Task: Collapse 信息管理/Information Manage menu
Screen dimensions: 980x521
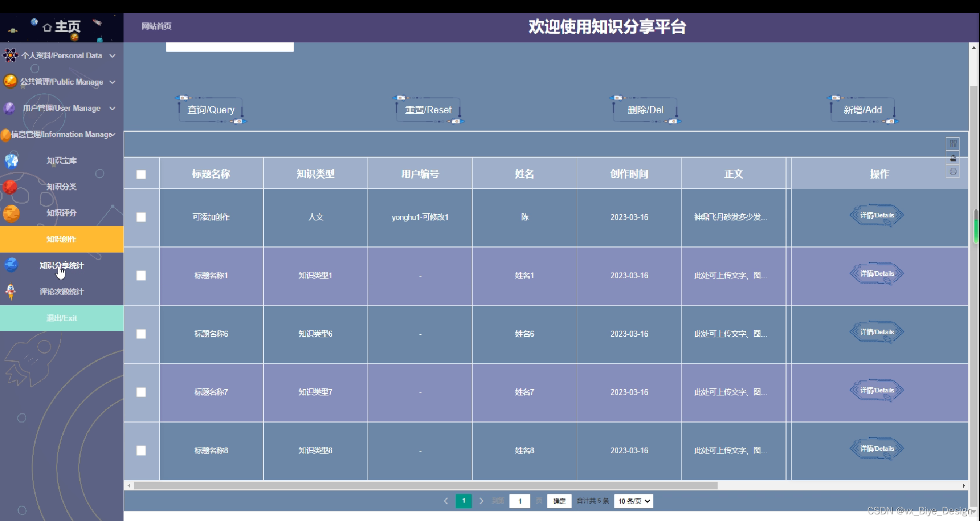Action: (x=62, y=134)
